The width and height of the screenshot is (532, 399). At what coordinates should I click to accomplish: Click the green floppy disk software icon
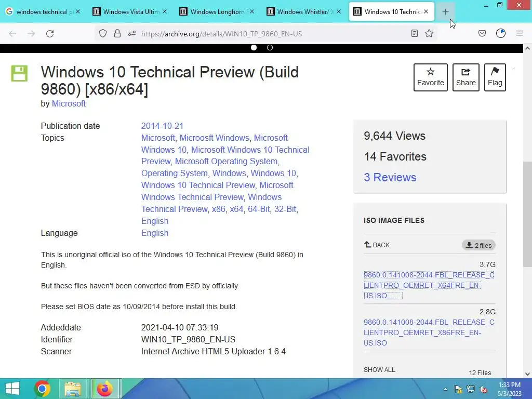click(x=19, y=73)
